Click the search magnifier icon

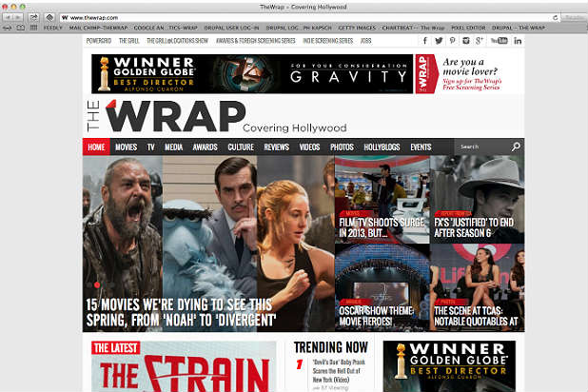point(517,147)
